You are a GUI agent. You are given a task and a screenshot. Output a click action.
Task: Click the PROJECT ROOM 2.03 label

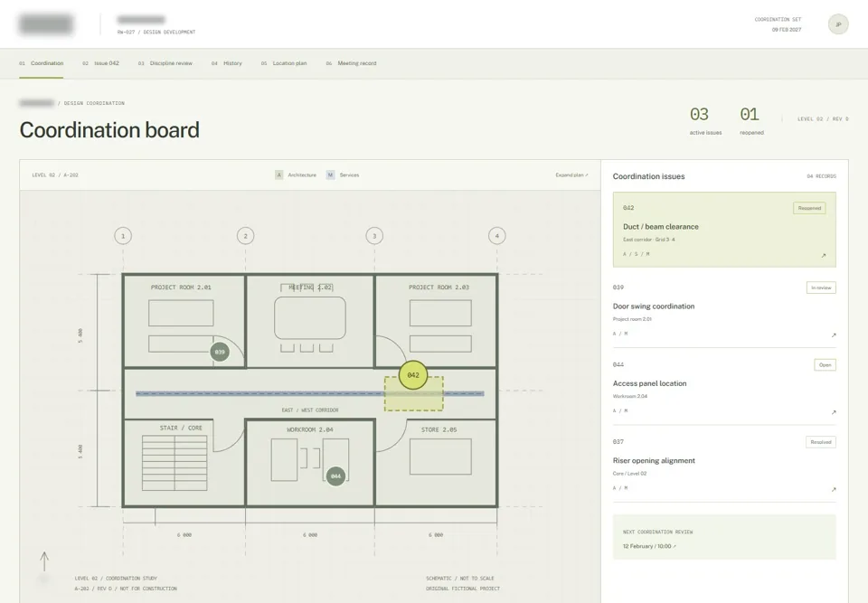pos(439,287)
